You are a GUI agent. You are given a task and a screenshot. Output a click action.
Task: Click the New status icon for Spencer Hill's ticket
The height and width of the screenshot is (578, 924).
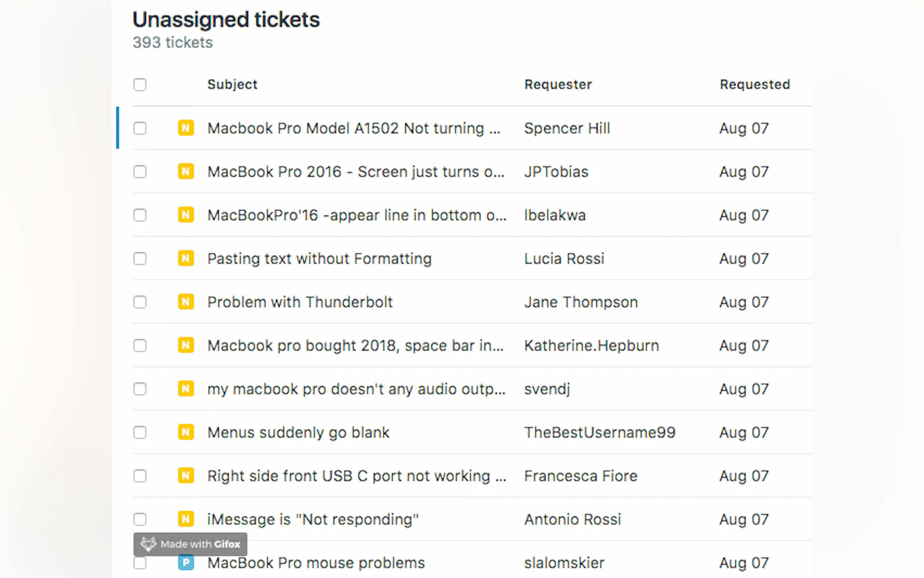pos(186,128)
